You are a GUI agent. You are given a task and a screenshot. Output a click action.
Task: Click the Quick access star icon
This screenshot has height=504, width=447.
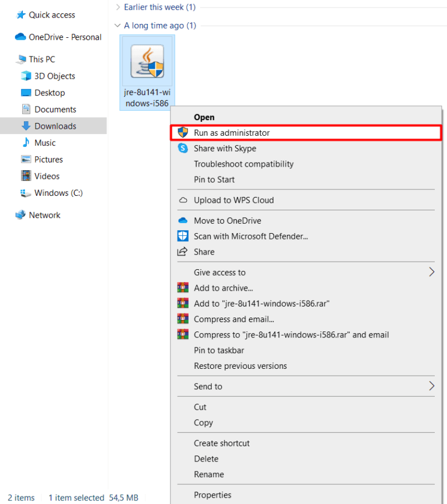21,15
